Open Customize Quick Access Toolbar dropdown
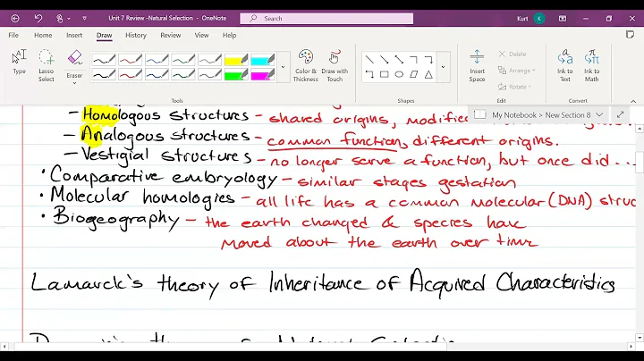 85,19
